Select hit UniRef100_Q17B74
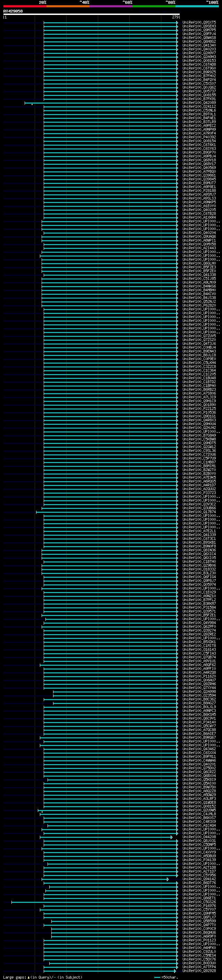This screenshot has width=222, height=980. pyautogui.click(x=199, y=512)
